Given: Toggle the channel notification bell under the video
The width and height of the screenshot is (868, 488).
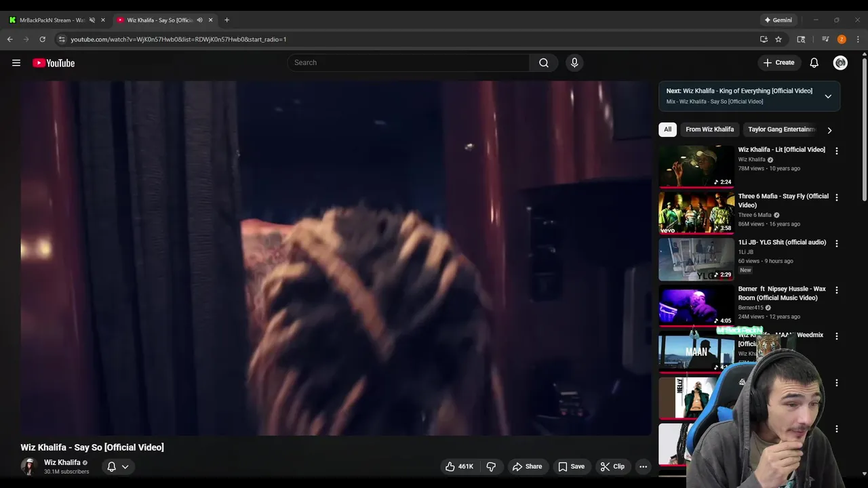Looking at the screenshot, I should coord(118,466).
